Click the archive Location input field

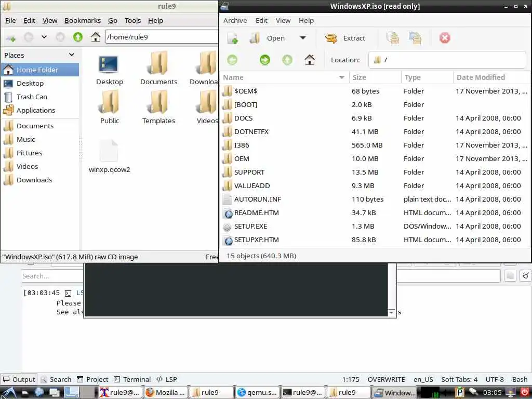[447, 60]
